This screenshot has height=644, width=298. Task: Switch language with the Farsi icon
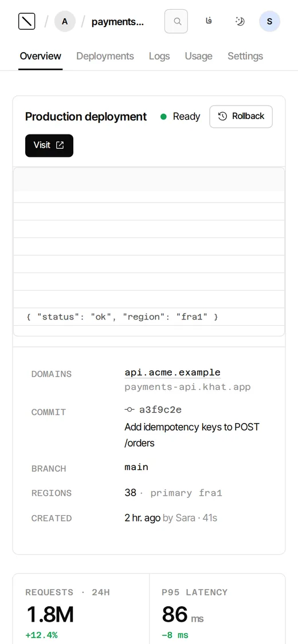pos(209,21)
